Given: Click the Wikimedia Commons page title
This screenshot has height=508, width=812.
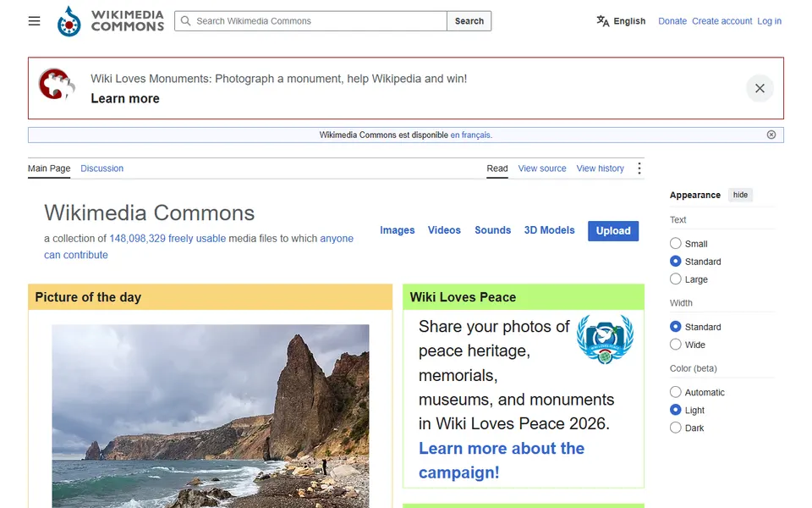Looking at the screenshot, I should [149, 213].
